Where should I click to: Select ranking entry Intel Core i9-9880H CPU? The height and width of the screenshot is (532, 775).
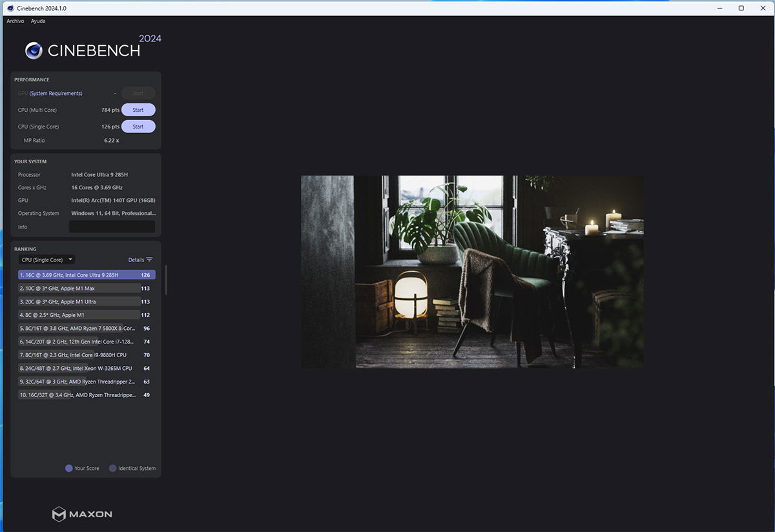click(87, 355)
